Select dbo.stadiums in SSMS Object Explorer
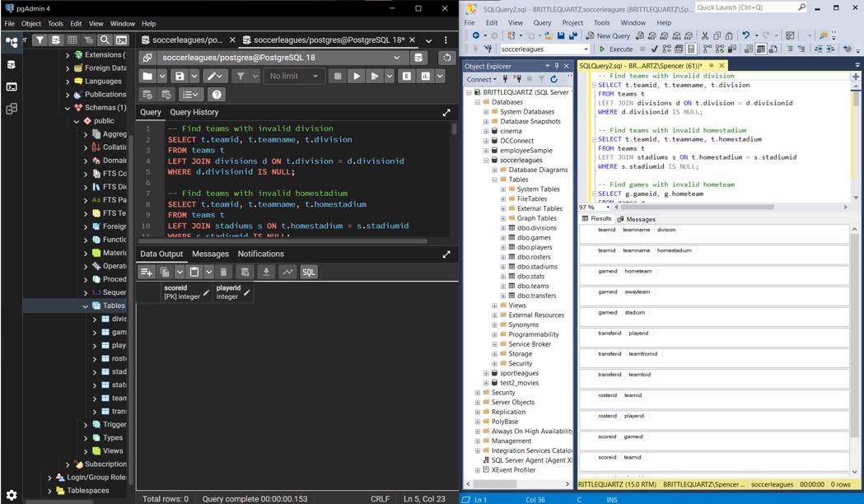 [x=537, y=267]
